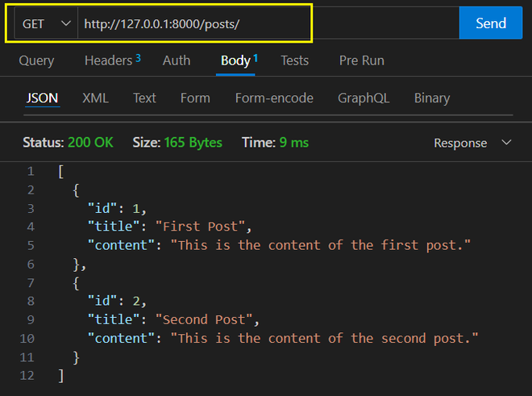Select the Auth tab

click(177, 60)
